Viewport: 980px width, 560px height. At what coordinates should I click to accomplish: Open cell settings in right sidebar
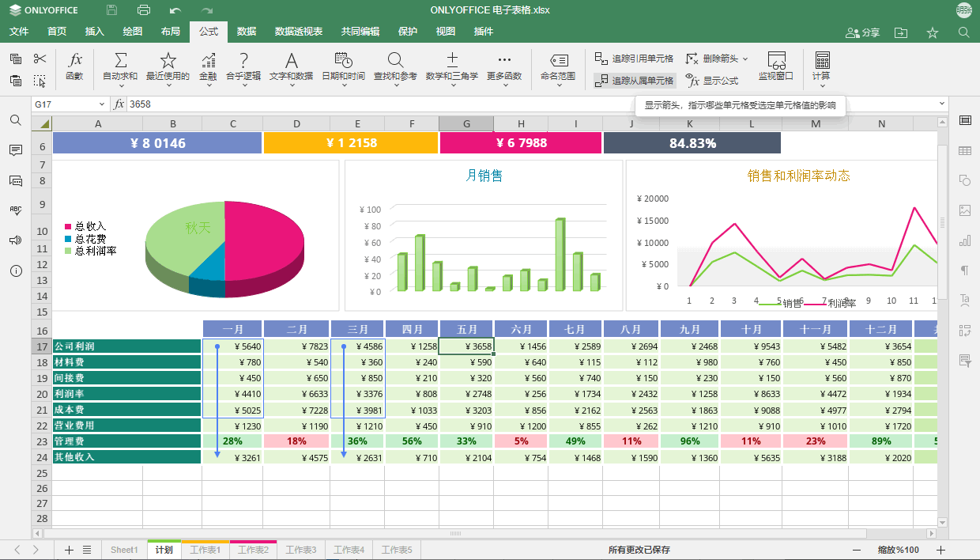(x=965, y=120)
